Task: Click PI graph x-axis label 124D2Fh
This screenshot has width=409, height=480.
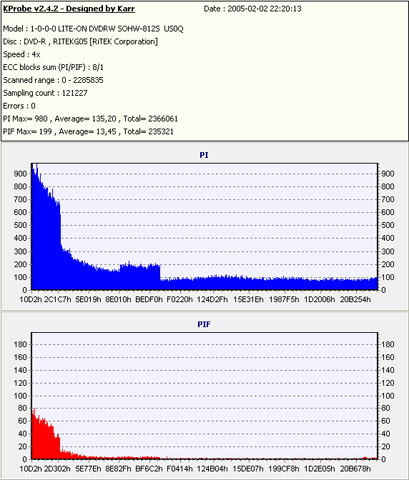Action: tap(212, 299)
